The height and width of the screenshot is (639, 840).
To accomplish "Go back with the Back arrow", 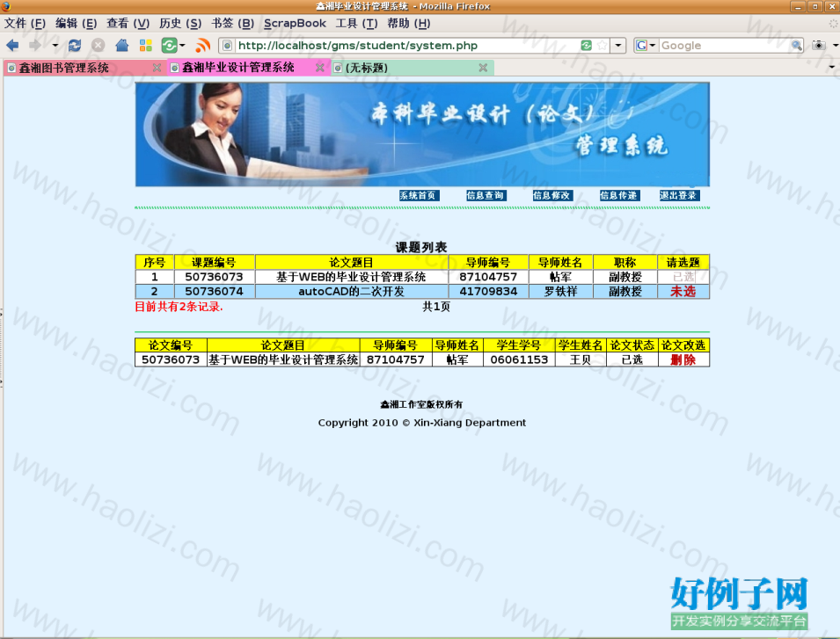I will click(12, 46).
